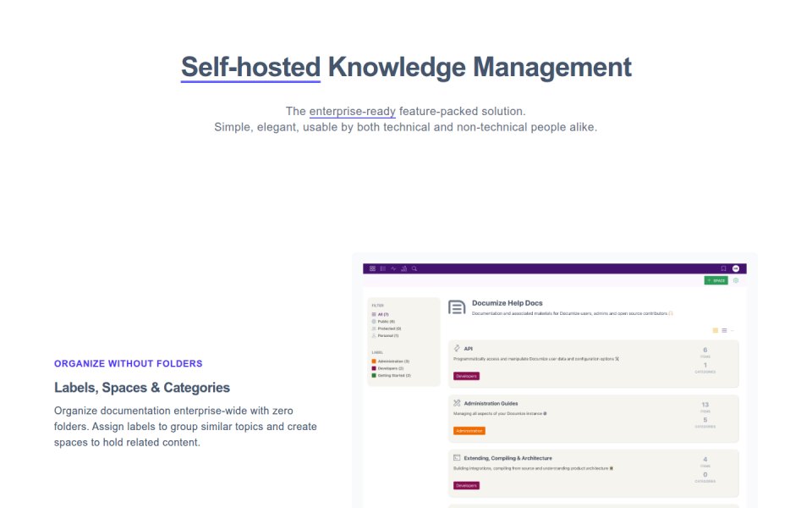The image size is (812, 508).
Task: Click the 'Self-hosted' underlined heading link
Action: click(250, 68)
